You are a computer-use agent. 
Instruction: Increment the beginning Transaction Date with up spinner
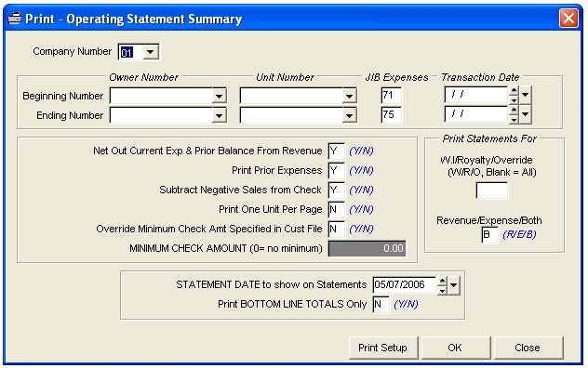pyautogui.click(x=514, y=91)
